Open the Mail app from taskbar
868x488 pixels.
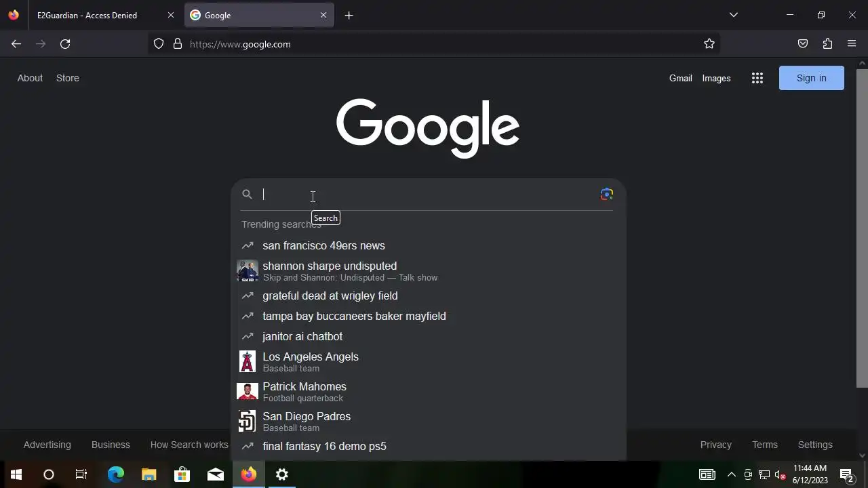point(216,474)
